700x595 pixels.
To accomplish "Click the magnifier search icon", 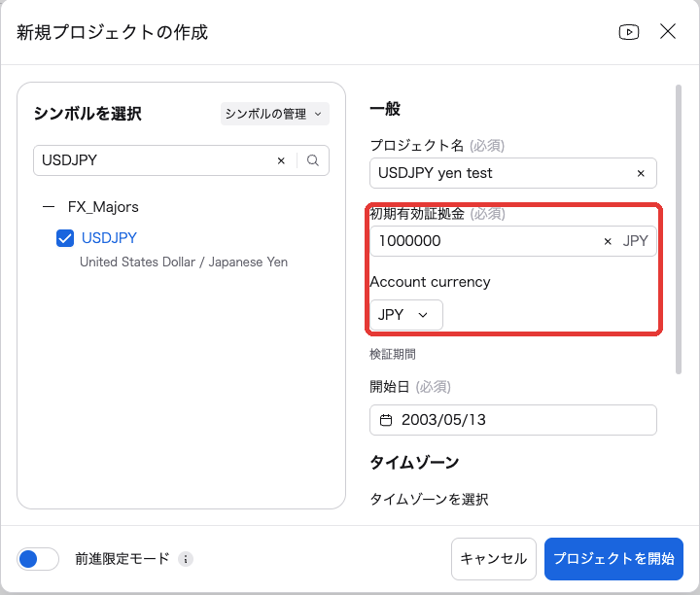I will click(313, 160).
